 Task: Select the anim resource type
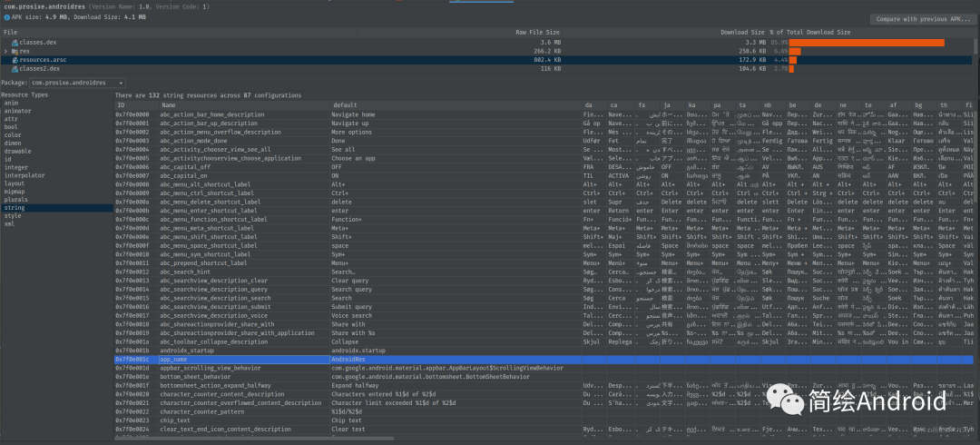click(11, 103)
